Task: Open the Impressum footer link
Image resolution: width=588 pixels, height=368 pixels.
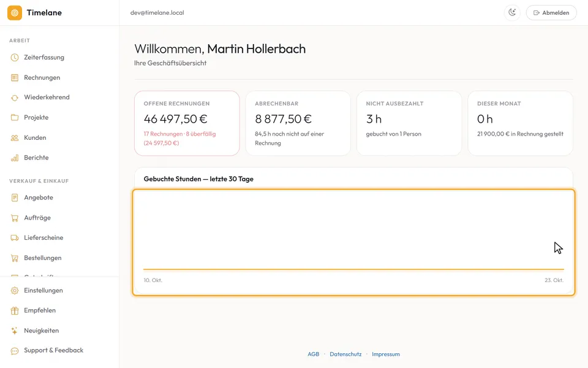Action: point(386,354)
